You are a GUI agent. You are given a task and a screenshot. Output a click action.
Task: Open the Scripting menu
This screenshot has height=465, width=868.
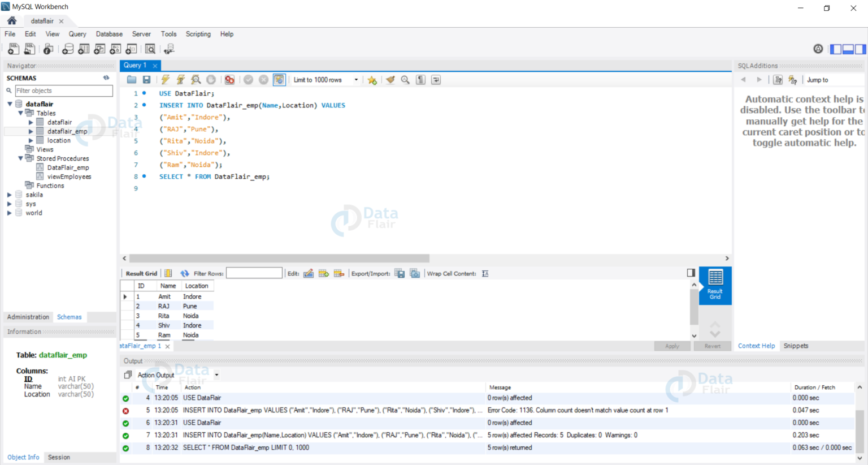(x=198, y=34)
